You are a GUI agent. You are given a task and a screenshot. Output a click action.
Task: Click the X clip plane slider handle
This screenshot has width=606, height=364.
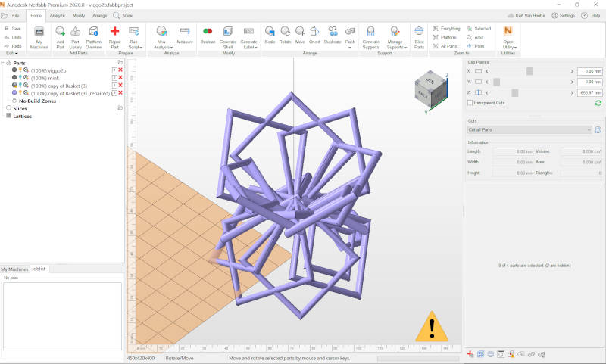[529, 71]
